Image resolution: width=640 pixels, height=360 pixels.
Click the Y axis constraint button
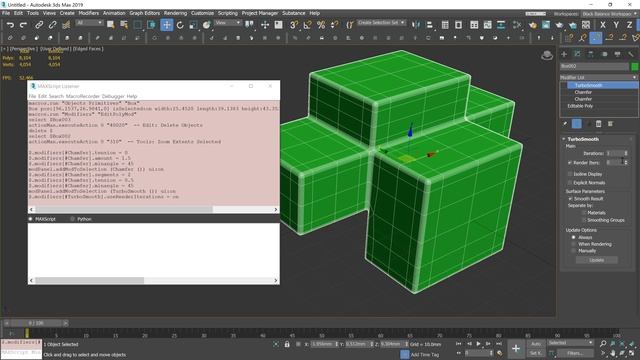pos(616,25)
